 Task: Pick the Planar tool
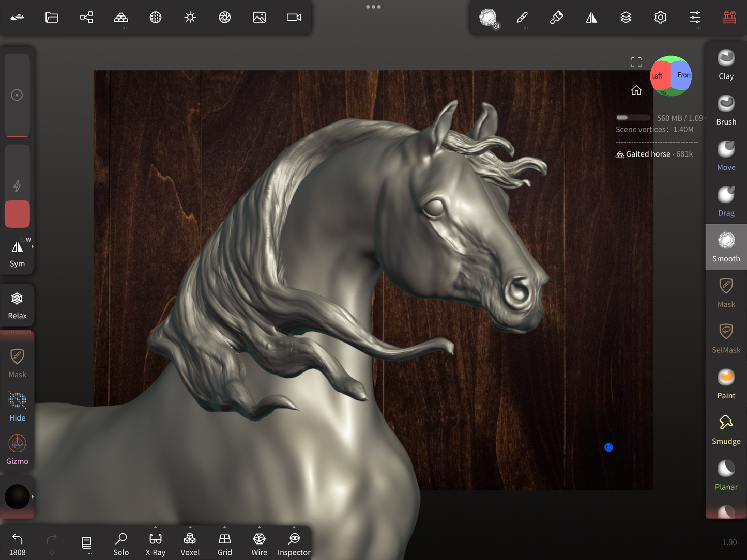coord(726,475)
